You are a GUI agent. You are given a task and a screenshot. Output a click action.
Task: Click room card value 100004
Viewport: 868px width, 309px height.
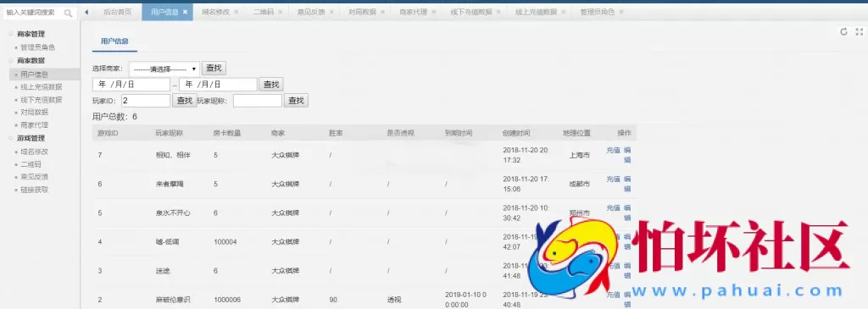tap(225, 241)
